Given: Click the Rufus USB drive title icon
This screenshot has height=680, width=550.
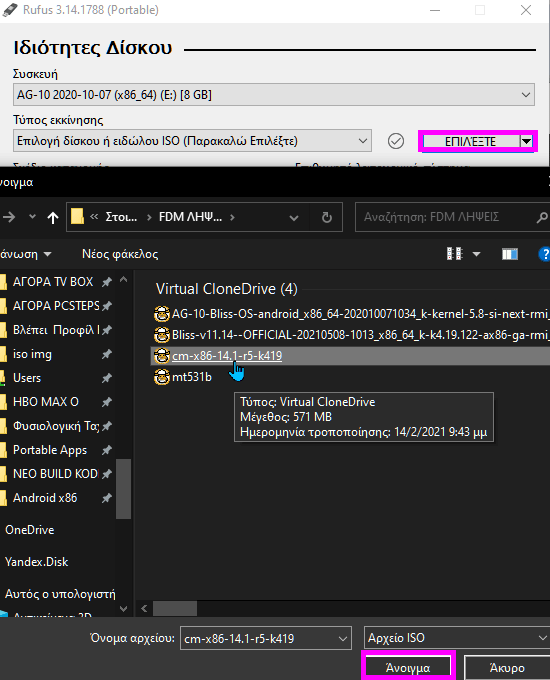Looking at the screenshot, I should [10, 10].
